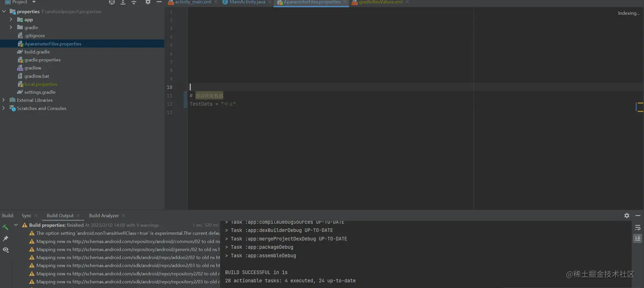Select the nonTransitiveRClass warning row
This screenshot has width=644, height=288.
point(124,233)
